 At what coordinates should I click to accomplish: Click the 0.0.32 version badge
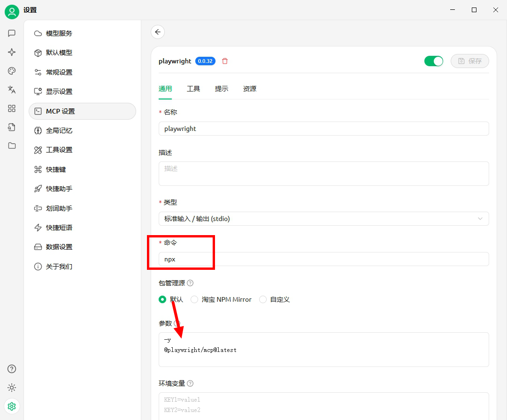[205, 61]
